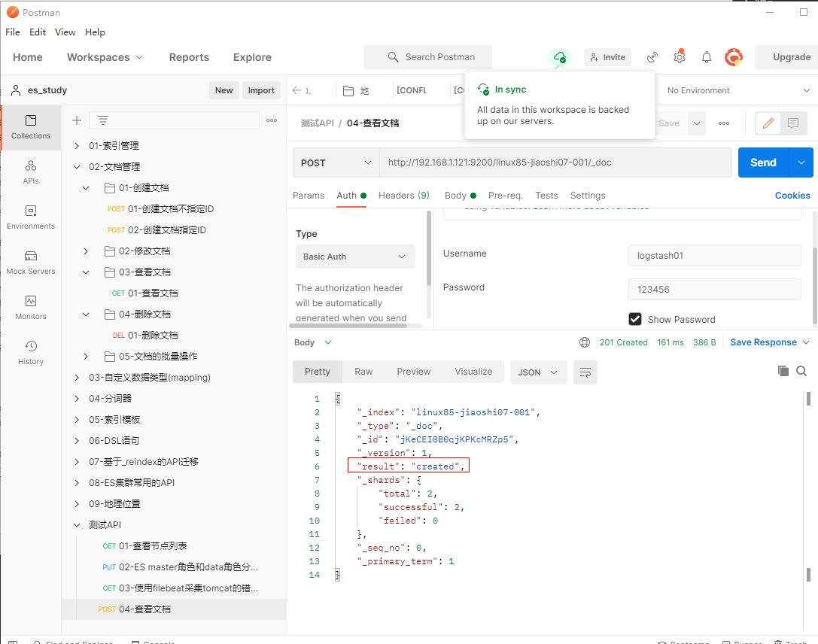Open the Collections sidebar panel
This screenshot has width=818, height=644.
click(x=31, y=126)
